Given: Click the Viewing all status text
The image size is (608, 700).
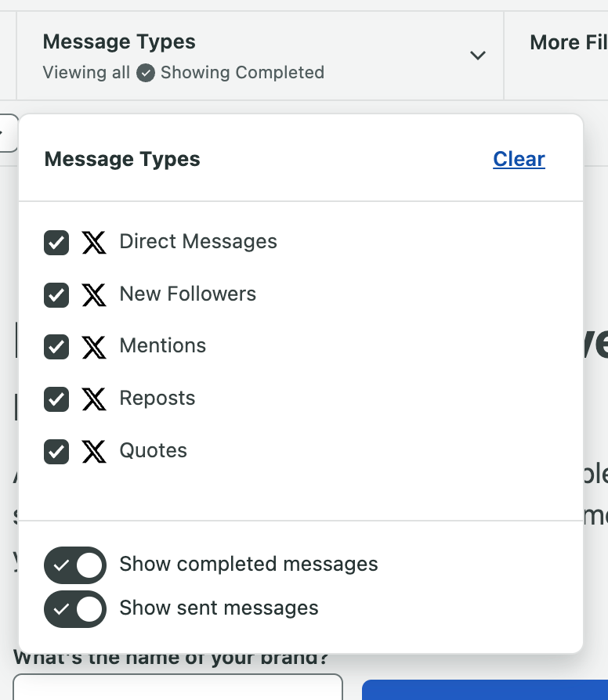Looking at the screenshot, I should (86, 72).
